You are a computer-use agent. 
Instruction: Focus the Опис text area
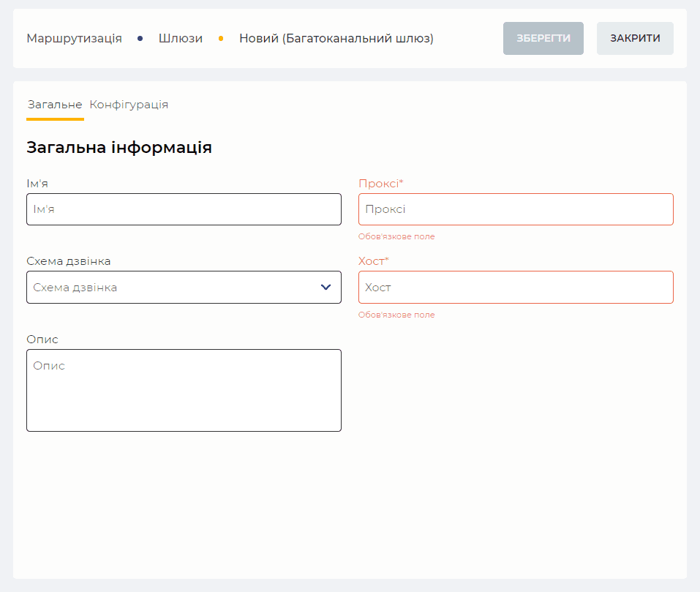184,390
